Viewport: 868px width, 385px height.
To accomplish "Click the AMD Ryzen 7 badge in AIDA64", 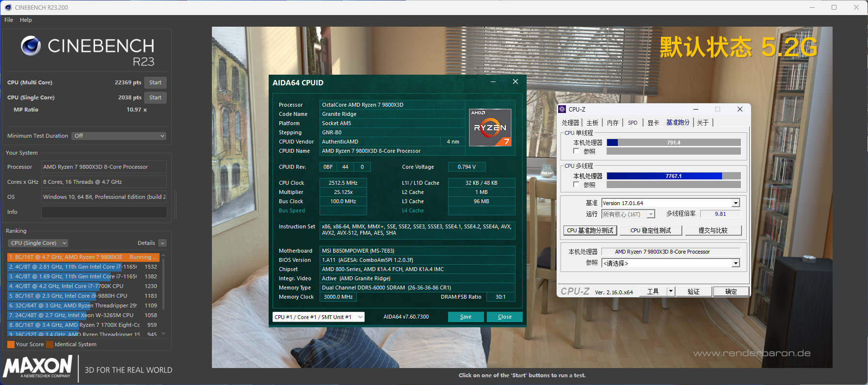I will coord(490,128).
